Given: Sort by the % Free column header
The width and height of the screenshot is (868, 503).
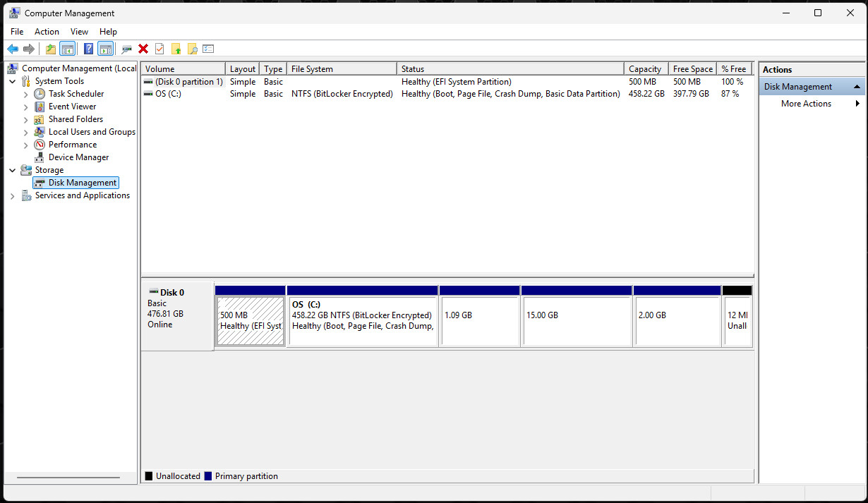Looking at the screenshot, I should click(x=735, y=69).
